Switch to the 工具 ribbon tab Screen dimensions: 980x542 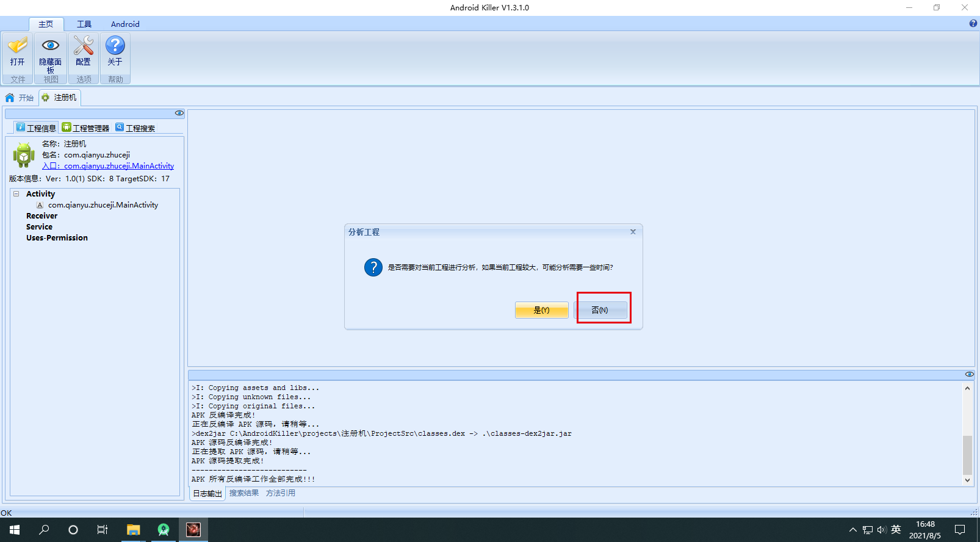click(84, 24)
